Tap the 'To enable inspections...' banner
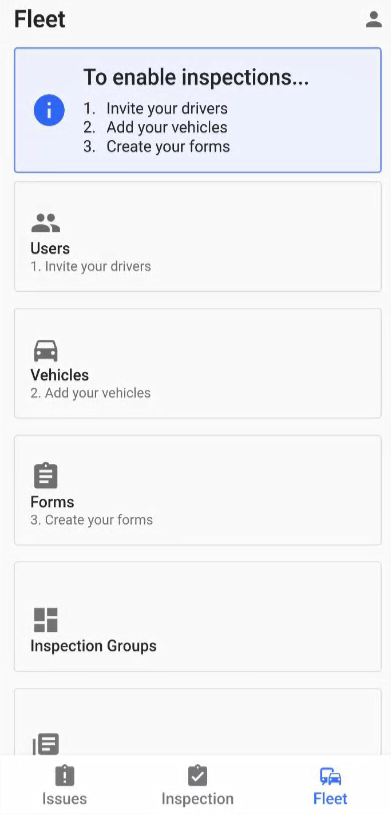This screenshot has height=814, width=391. [197, 110]
